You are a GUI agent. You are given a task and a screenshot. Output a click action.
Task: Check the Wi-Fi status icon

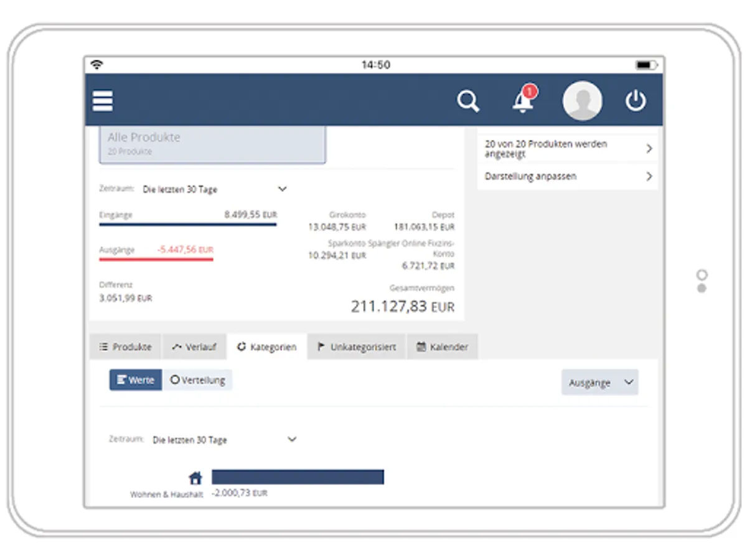(96, 65)
